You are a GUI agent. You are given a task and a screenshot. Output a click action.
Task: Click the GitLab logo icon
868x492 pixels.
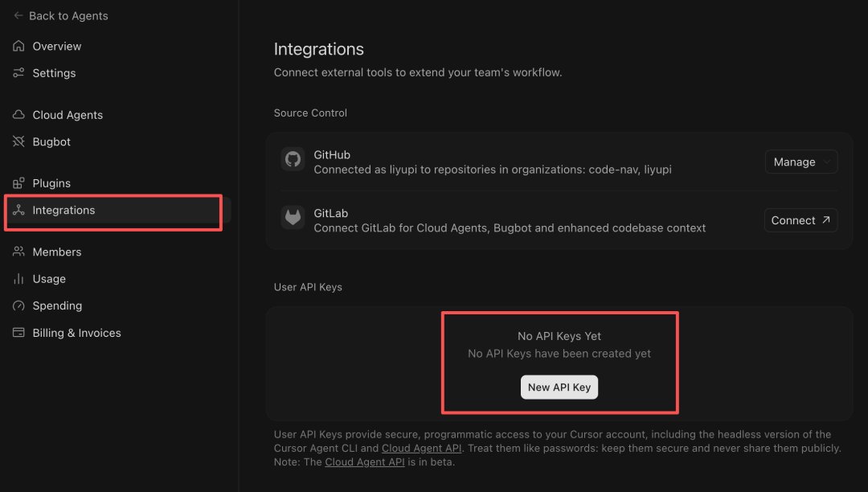tap(293, 218)
